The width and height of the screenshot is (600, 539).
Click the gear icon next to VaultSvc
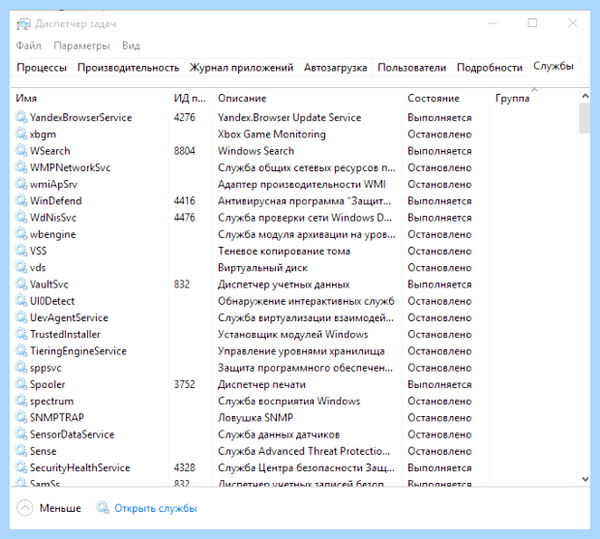click(21, 283)
